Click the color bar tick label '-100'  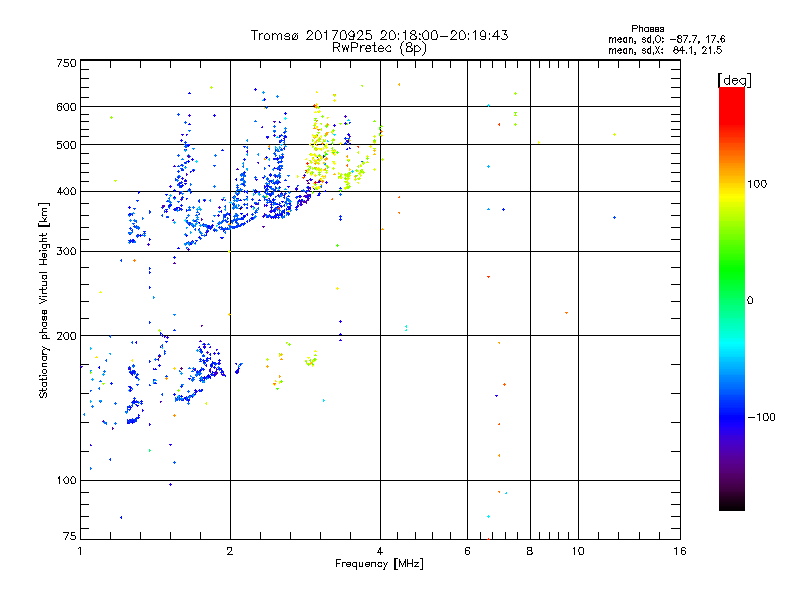coord(761,417)
